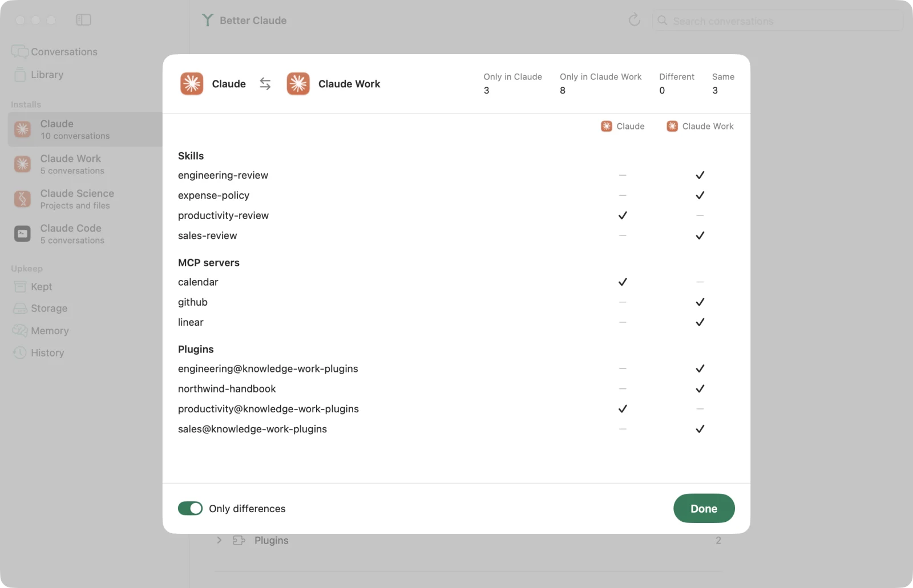Click the "Only in Claude Work" count of 8
Viewport: 913px width, 588px height.
[x=563, y=91]
